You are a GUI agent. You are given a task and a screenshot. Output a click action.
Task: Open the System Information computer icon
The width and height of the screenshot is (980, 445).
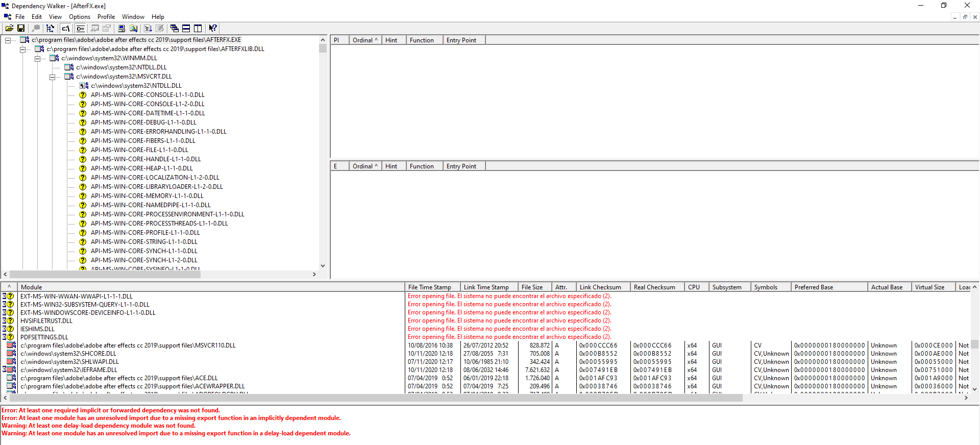[x=121, y=29]
